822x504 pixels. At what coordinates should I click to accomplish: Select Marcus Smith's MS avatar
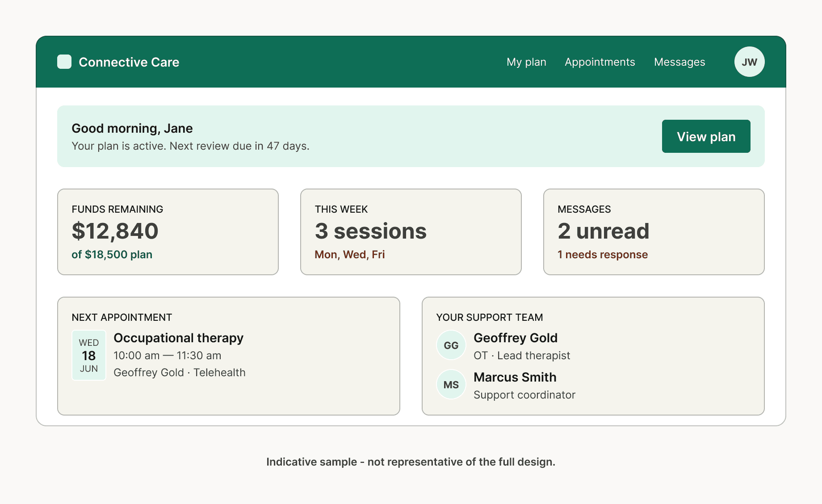pos(451,384)
